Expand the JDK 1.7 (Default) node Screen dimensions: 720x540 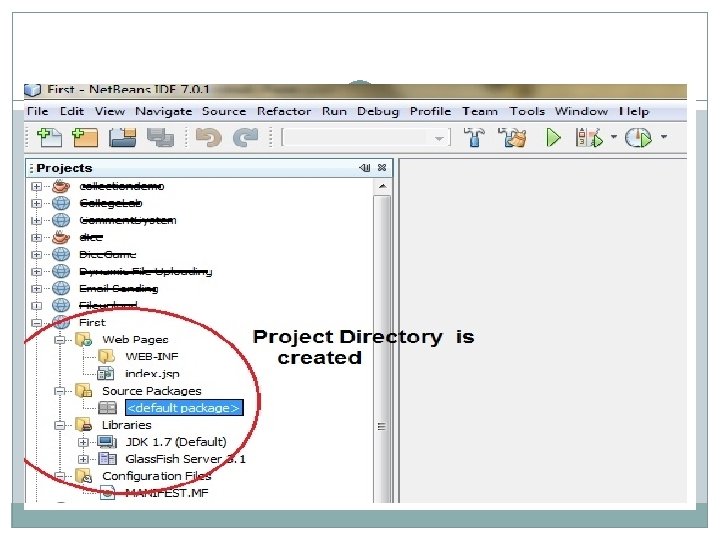coord(83,442)
